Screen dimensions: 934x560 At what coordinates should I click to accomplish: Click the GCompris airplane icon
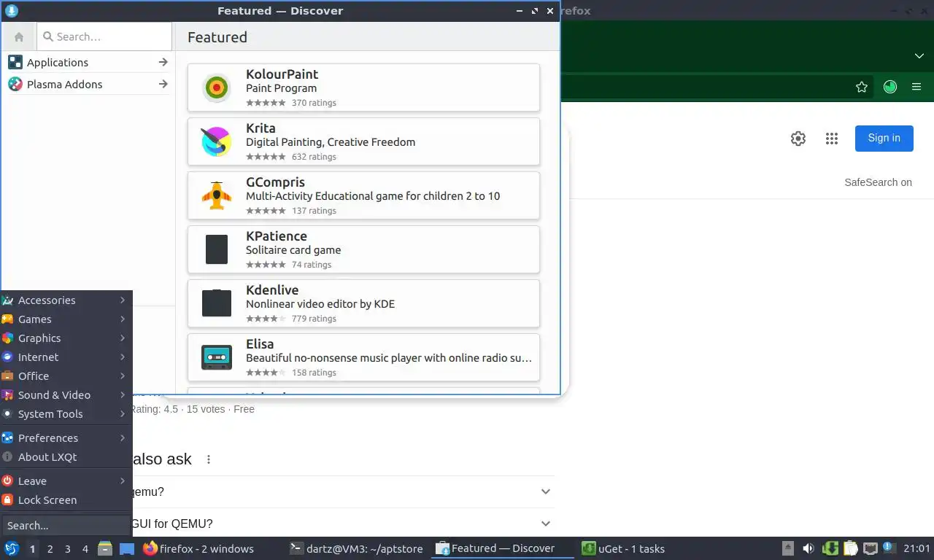216,195
